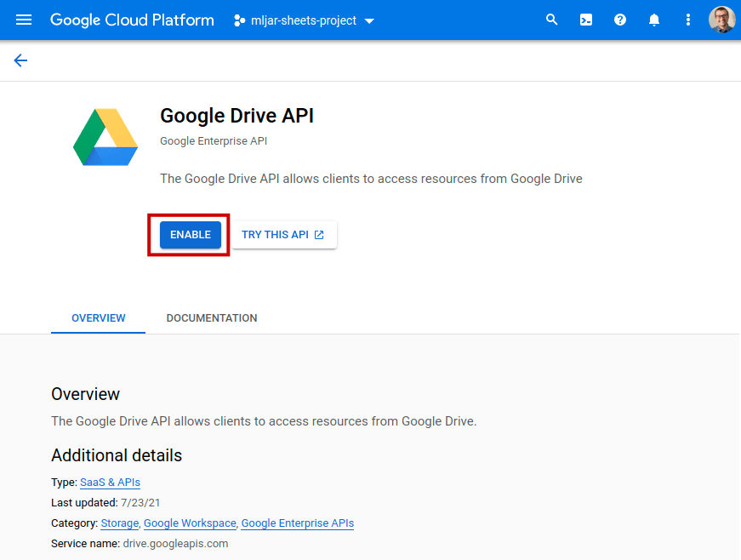Click the Google Workspace link
741x560 pixels.
pyautogui.click(x=189, y=523)
